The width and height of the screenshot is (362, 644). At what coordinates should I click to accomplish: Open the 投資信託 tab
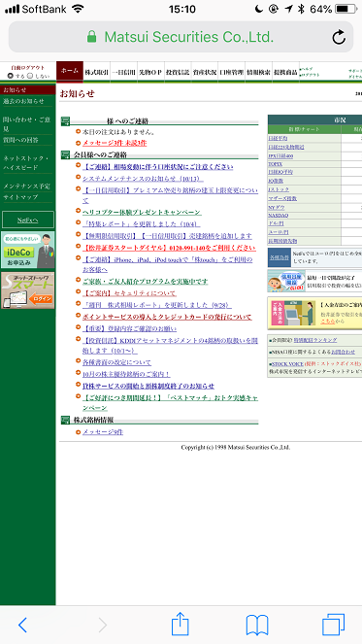178,72
